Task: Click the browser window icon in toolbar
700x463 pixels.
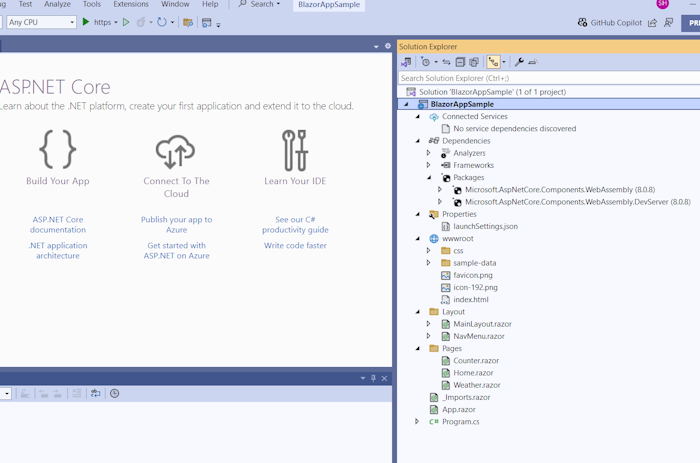Action: tap(206, 22)
